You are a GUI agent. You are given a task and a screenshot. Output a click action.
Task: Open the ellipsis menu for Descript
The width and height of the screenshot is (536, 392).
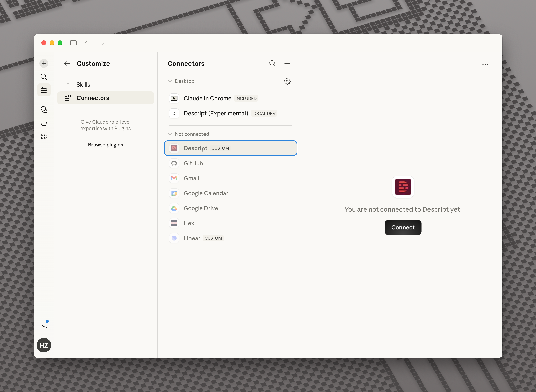[485, 64]
